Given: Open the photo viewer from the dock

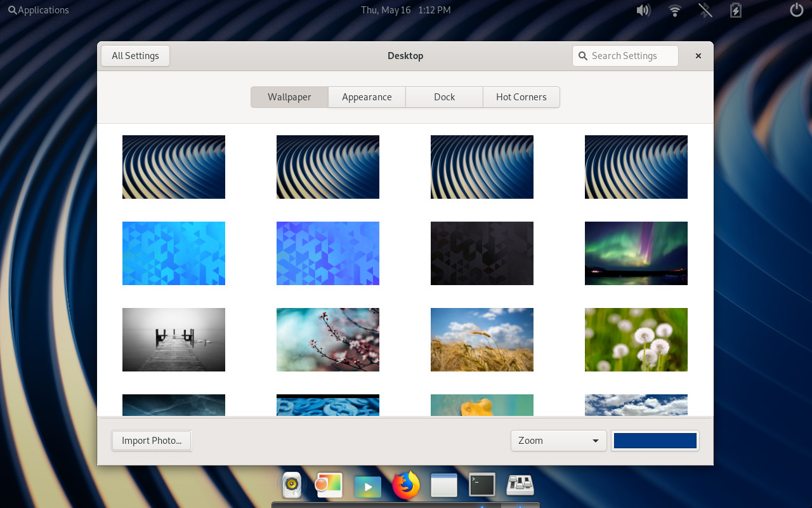Looking at the screenshot, I should click(x=328, y=485).
